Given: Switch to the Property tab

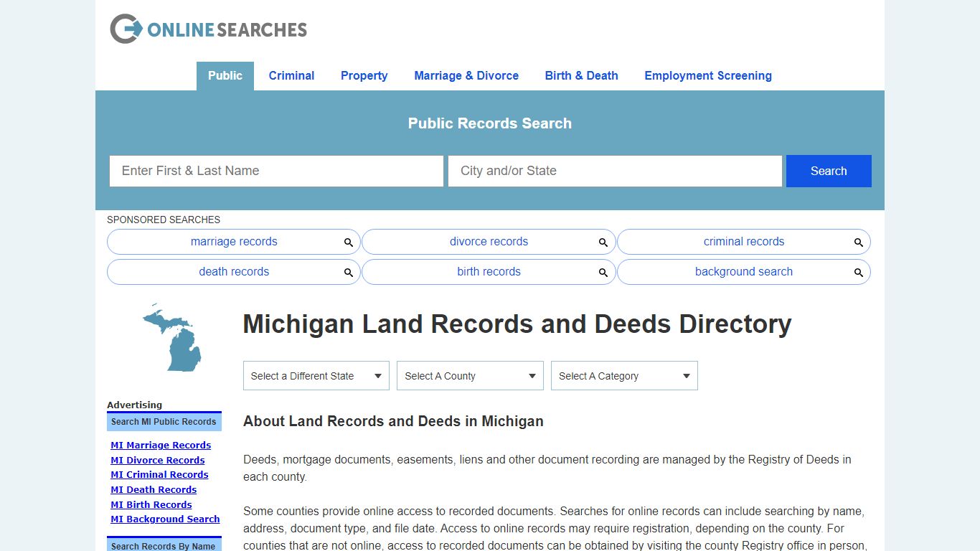Looking at the screenshot, I should [x=364, y=76].
